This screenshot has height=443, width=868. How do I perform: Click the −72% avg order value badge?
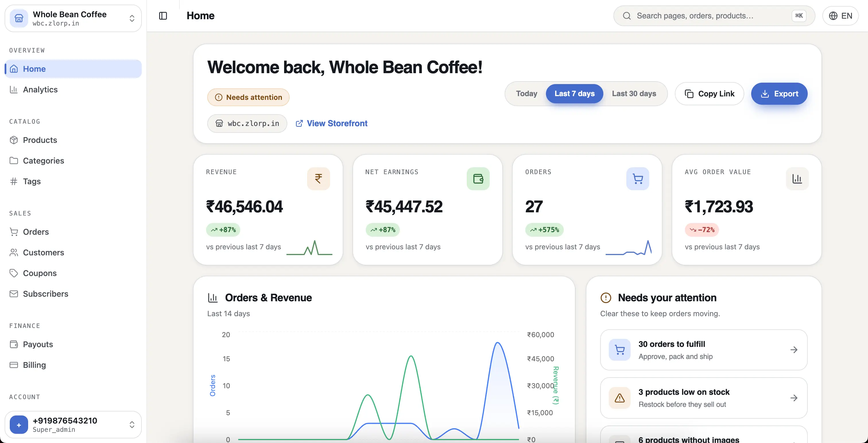point(702,230)
